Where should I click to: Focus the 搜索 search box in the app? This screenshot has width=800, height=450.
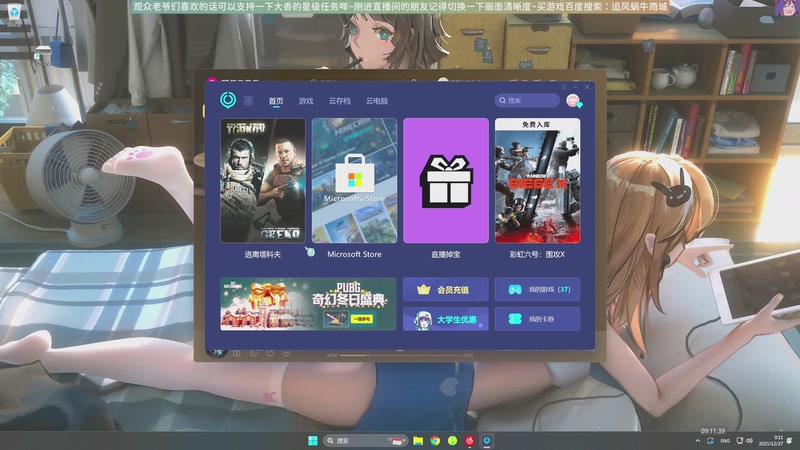[x=527, y=101]
